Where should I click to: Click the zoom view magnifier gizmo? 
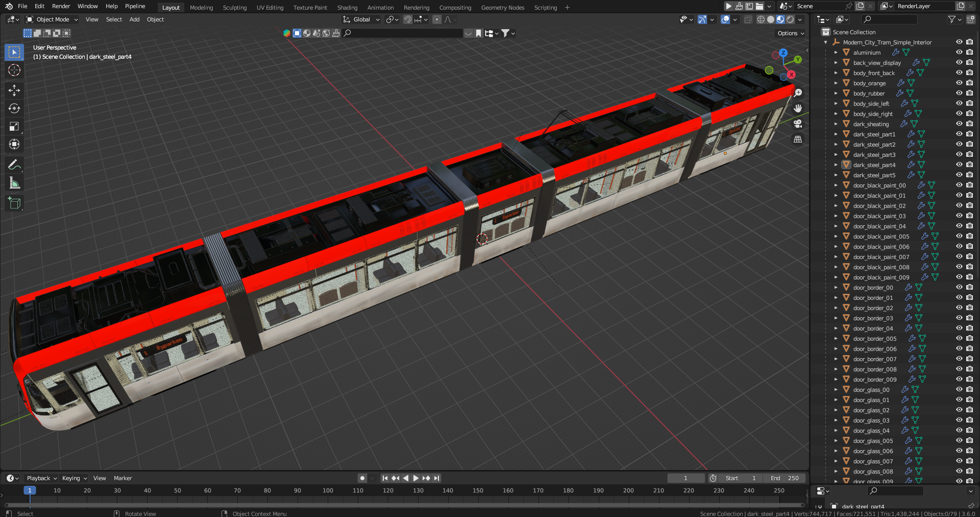coord(798,93)
